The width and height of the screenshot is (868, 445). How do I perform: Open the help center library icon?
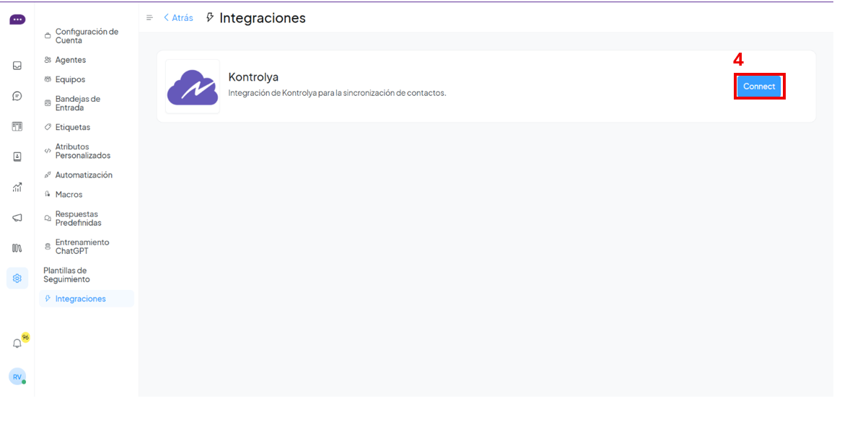(17, 248)
